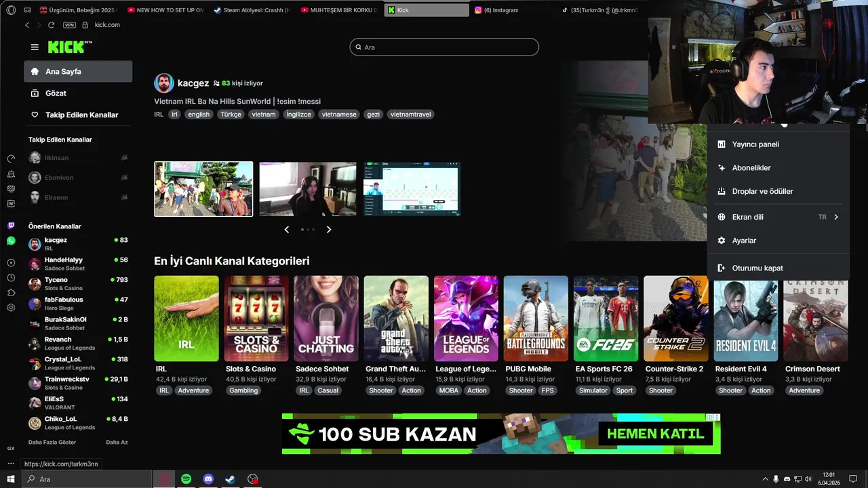This screenshot has width=868, height=488.
Task: Open the Kick hamburger menu
Action: pyautogui.click(x=35, y=47)
